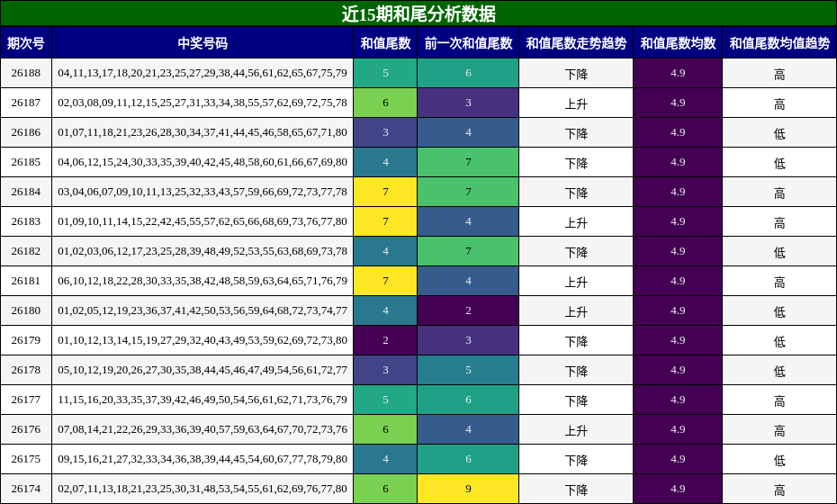The width and height of the screenshot is (837, 504).
Task: Click the 和值尾数均值趋势 column header
Action: [779, 42]
